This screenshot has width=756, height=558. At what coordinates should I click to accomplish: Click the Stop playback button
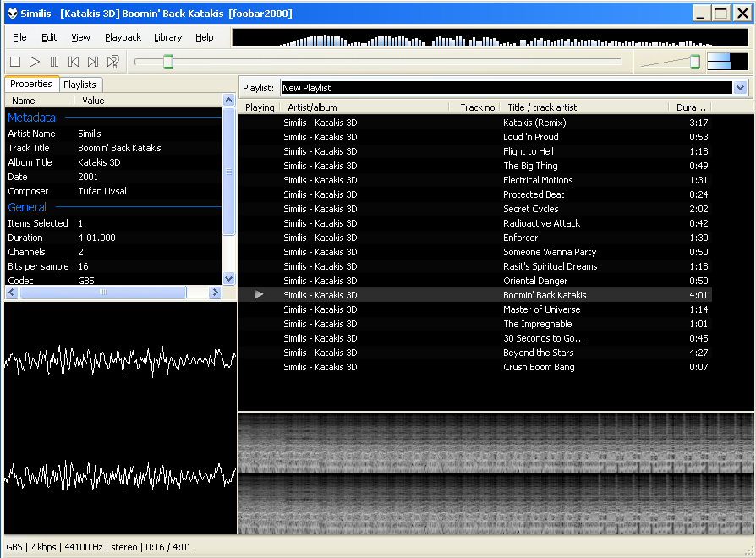click(15, 62)
